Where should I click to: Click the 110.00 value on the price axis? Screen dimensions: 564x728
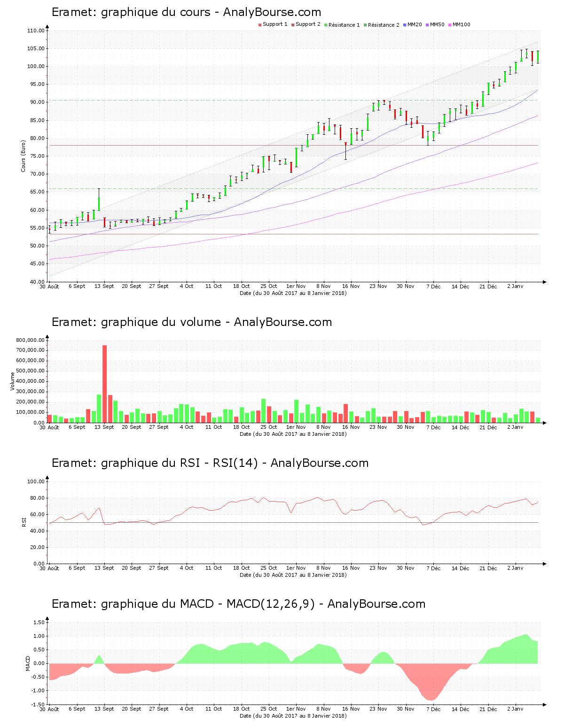36,31
